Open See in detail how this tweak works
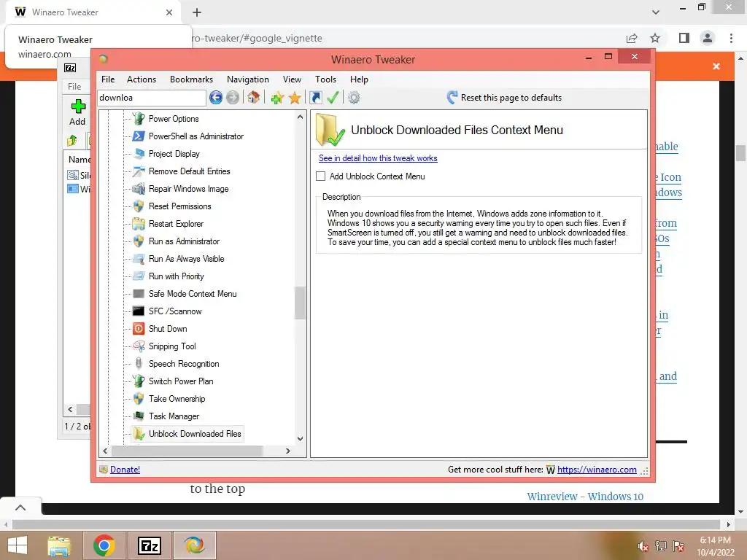 (x=378, y=158)
